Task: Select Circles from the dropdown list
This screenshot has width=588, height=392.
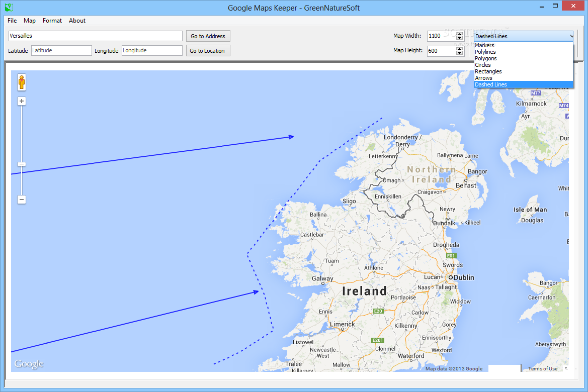Action: pyautogui.click(x=524, y=65)
